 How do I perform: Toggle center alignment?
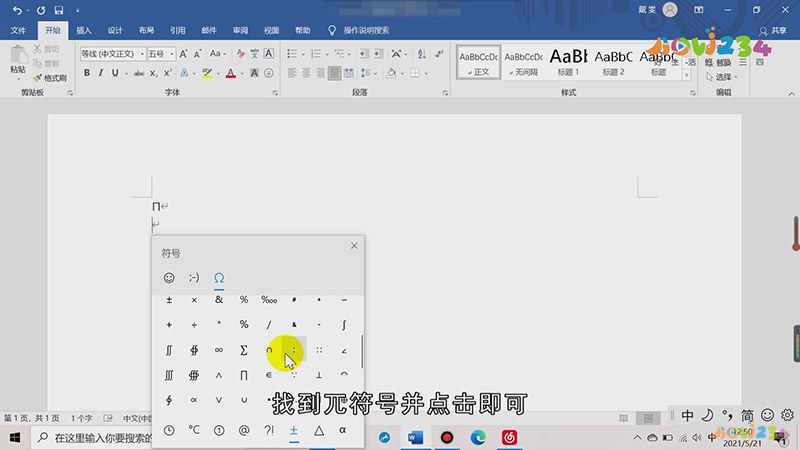click(x=306, y=73)
